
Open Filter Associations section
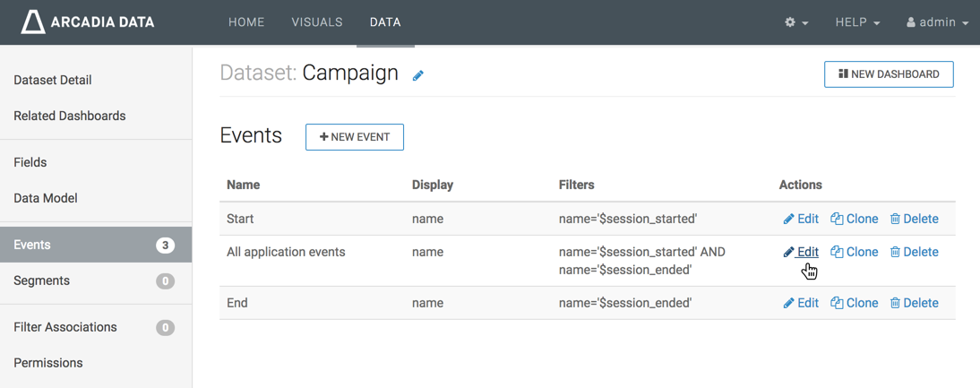pyautogui.click(x=65, y=327)
